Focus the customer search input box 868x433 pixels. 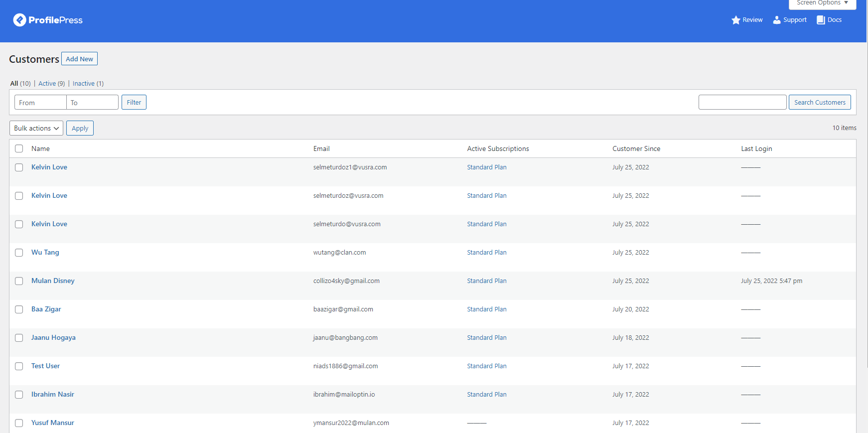742,102
